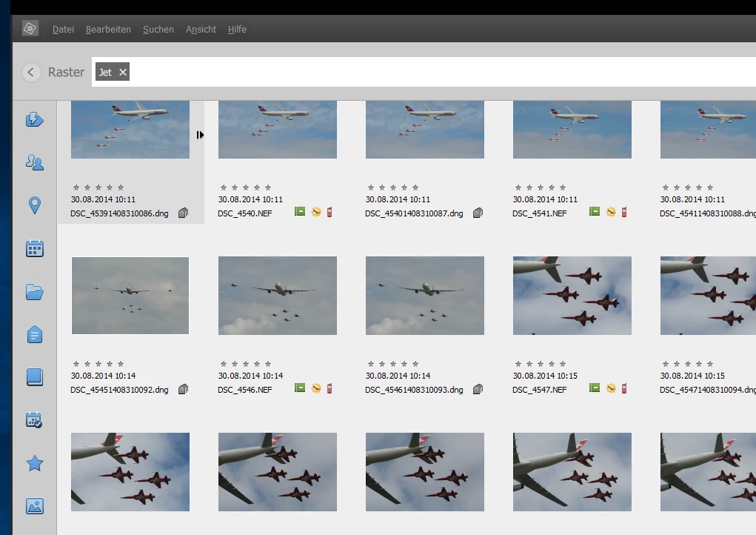Open the Albums book icon in sidebar

coord(35,377)
